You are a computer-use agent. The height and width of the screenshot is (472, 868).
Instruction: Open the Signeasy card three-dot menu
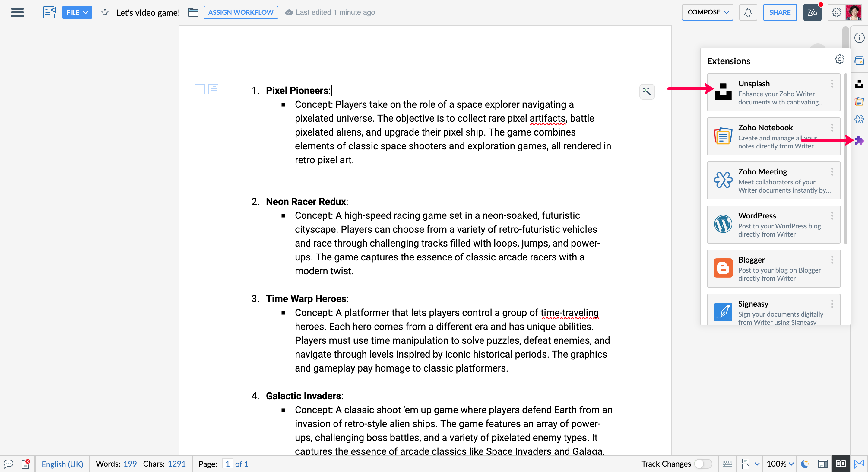pos(832,304)
